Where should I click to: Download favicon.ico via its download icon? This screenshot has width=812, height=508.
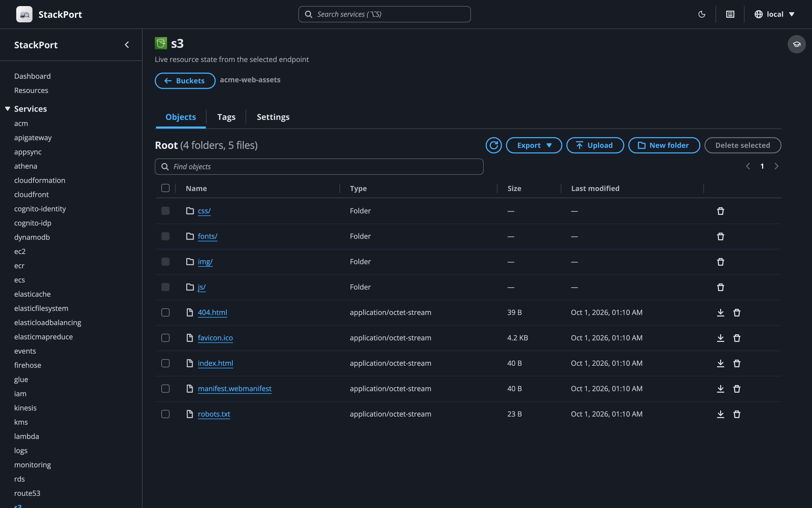coord(720,338)
